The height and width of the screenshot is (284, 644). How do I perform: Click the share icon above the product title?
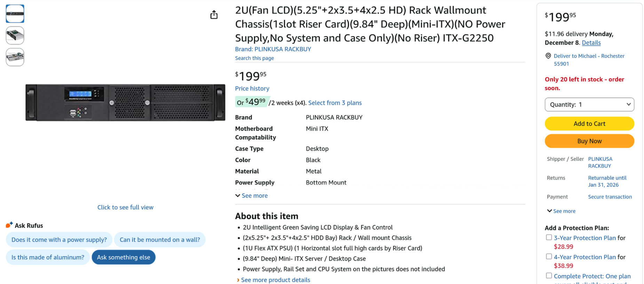point(214,15)
